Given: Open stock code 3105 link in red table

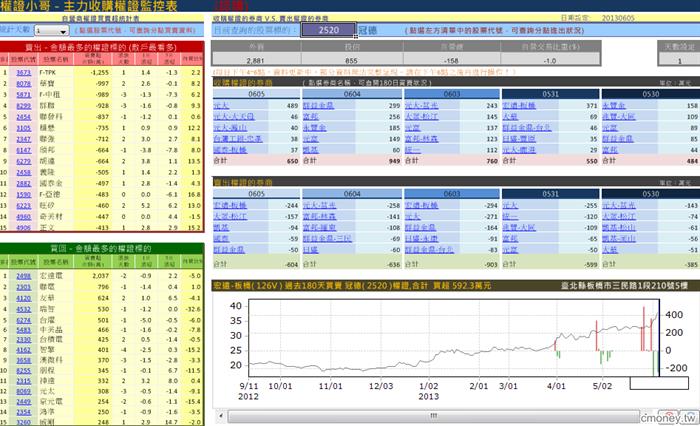Looking at the screenshot, I should [24, 128].
